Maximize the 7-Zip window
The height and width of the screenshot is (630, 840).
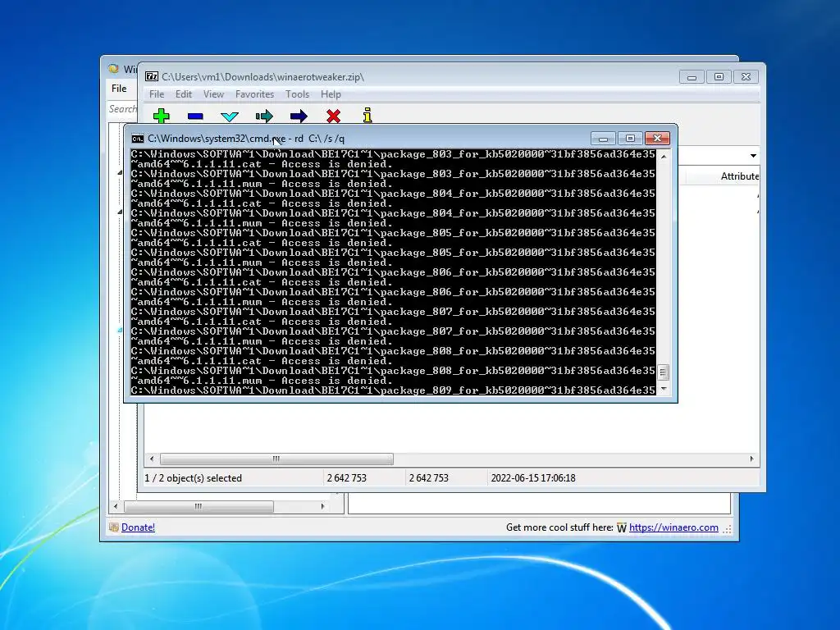point(719,77)
